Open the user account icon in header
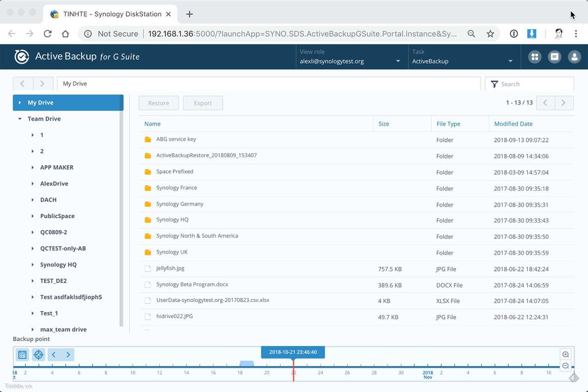Screen dimensions: 588x392 point(574,57)
